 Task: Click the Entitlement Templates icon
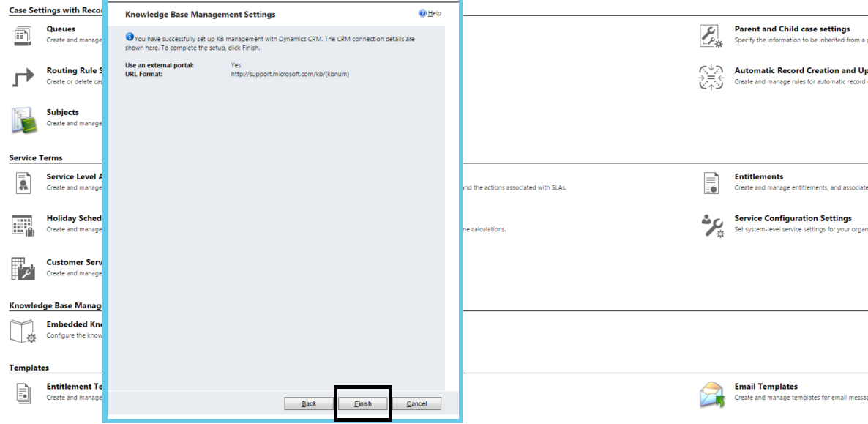coord(23,392)
